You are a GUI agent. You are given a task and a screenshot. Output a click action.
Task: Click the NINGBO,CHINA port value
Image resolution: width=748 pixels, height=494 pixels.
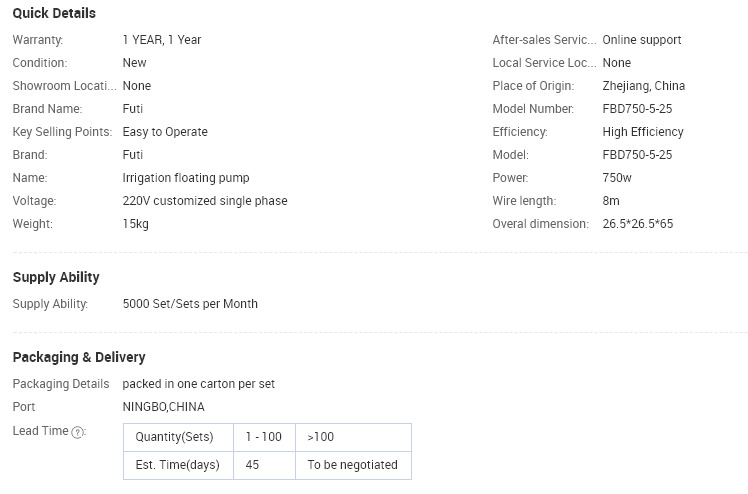tap(164, 407)
